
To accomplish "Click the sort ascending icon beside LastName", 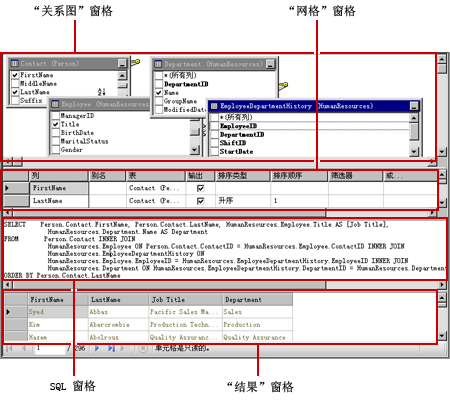I will [102, 92].
